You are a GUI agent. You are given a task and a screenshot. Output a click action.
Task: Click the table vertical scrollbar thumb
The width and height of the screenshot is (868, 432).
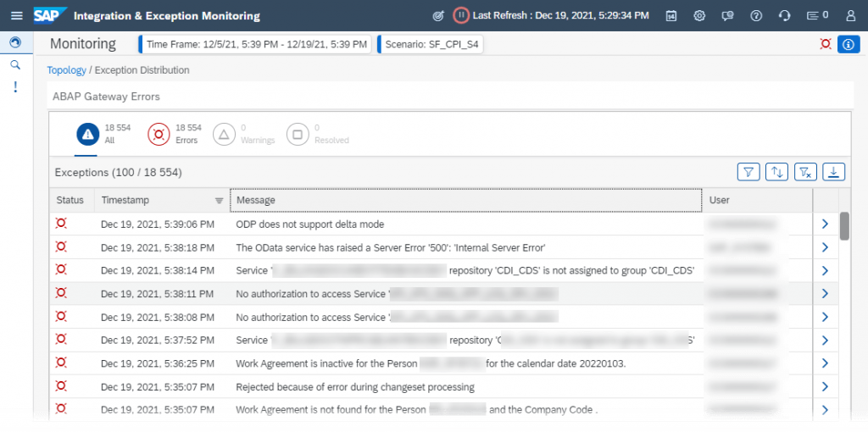[x=844, y=226]
